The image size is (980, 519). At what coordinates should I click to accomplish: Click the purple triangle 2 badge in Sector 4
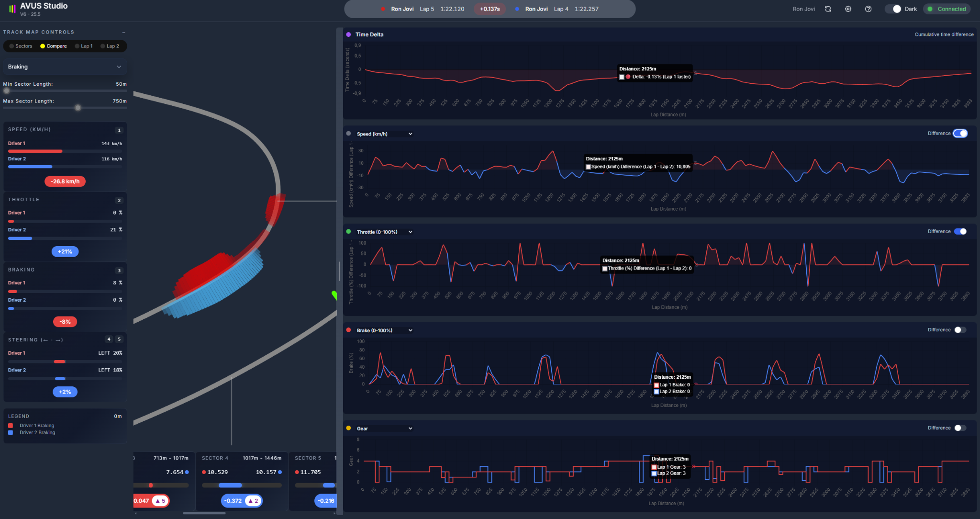click(253, 501)
